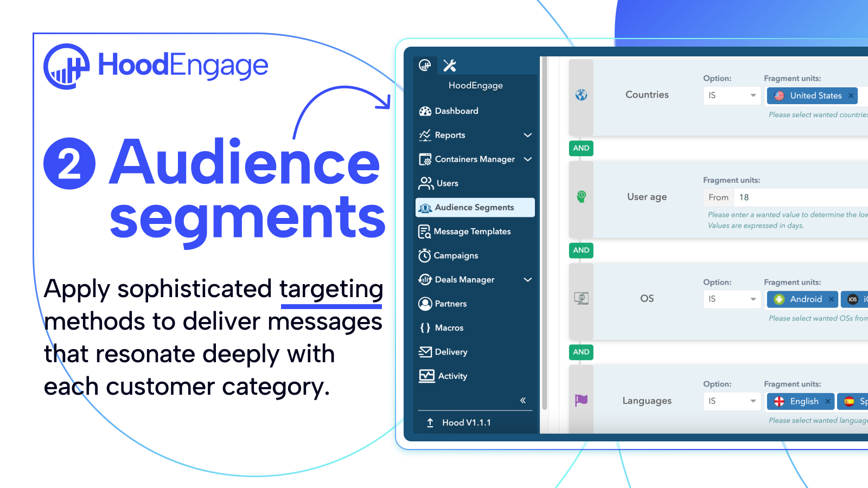Remove the English language tag
Viewport: 868px width, 488px height.
pos(827,401)
